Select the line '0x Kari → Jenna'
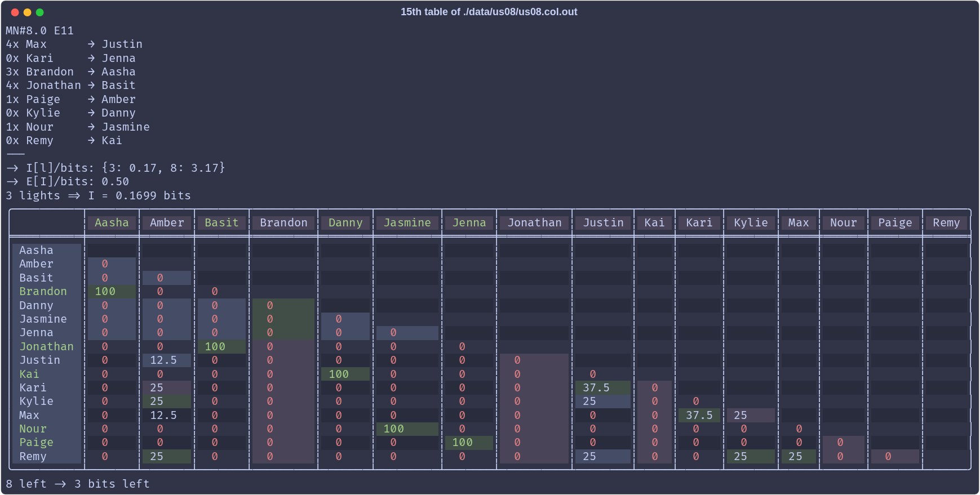The height and width of the screenshot is (495, 980). click(x=71, y=58)
